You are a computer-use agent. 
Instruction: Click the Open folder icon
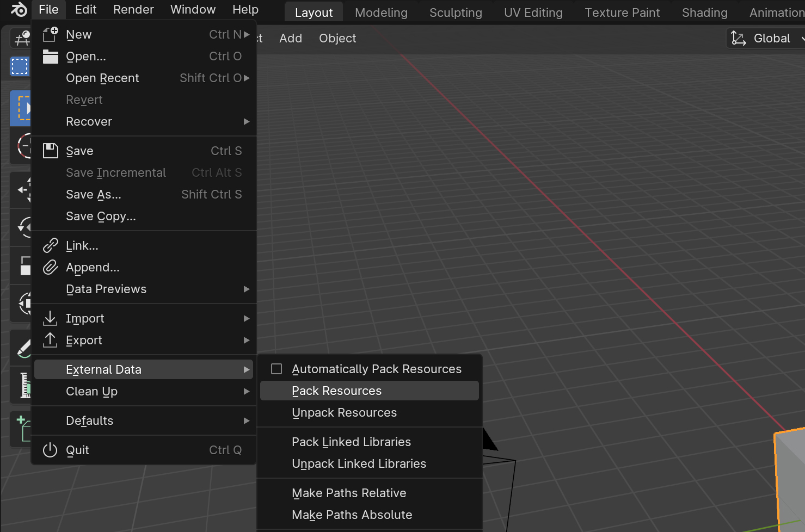click(x=50, y=56)
